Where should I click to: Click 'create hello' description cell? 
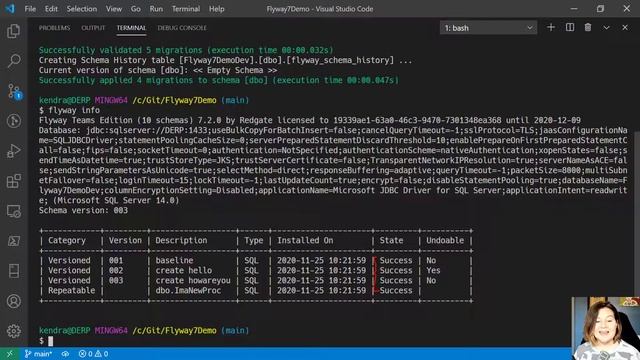pyautogui.click(x=184, y=271)
